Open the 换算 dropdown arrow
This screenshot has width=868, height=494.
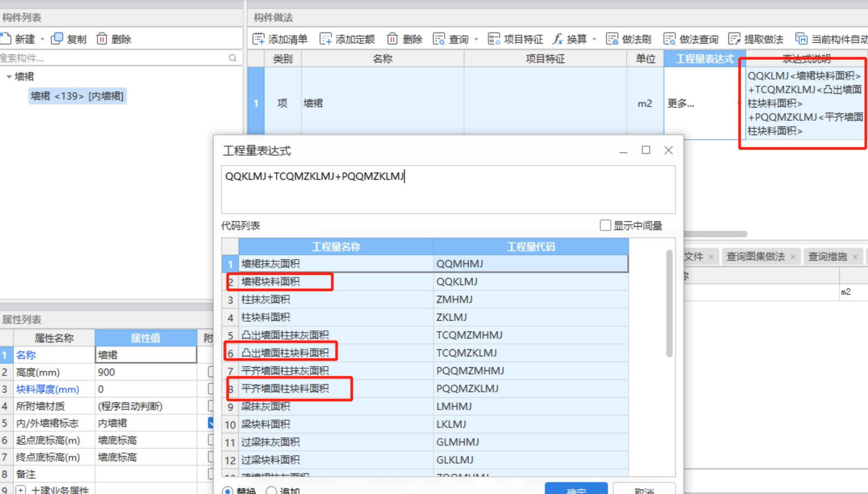pos(594,39)
